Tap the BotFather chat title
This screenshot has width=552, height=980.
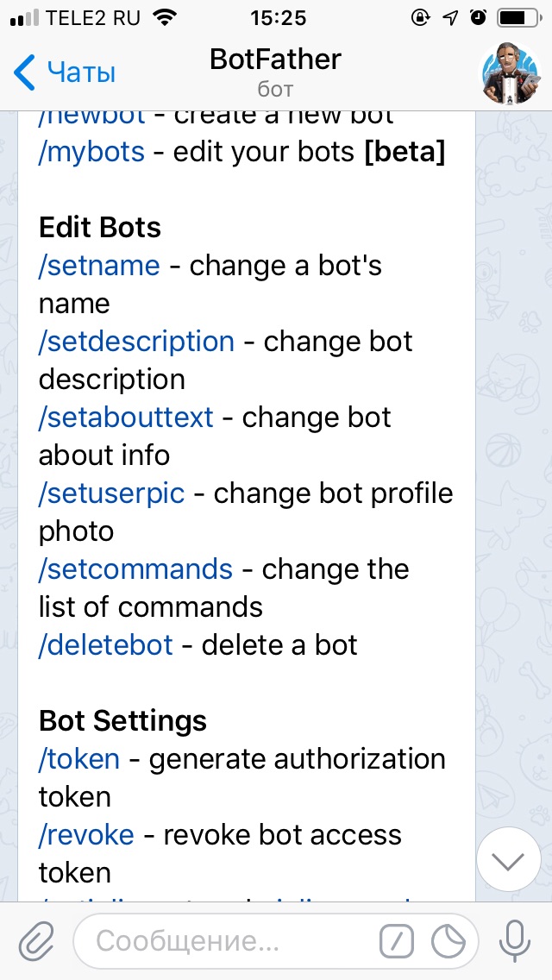click(x=275, y=60)
